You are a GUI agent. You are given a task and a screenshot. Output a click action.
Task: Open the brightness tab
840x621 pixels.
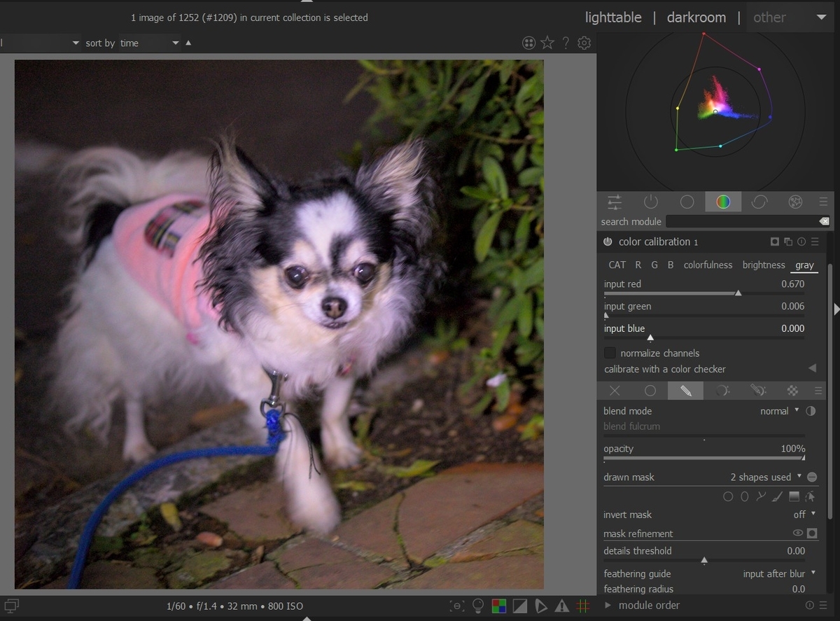pyautogui.click(x=764, y=265)
